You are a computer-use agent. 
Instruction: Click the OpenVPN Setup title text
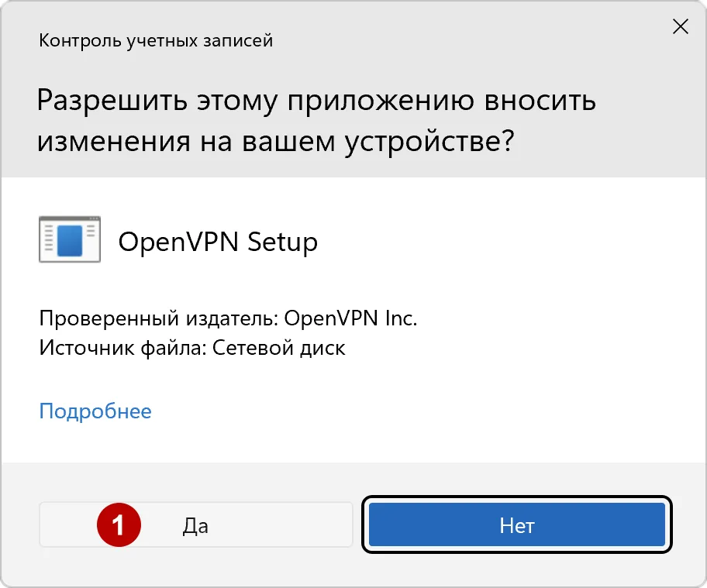[x=218, y=241]
